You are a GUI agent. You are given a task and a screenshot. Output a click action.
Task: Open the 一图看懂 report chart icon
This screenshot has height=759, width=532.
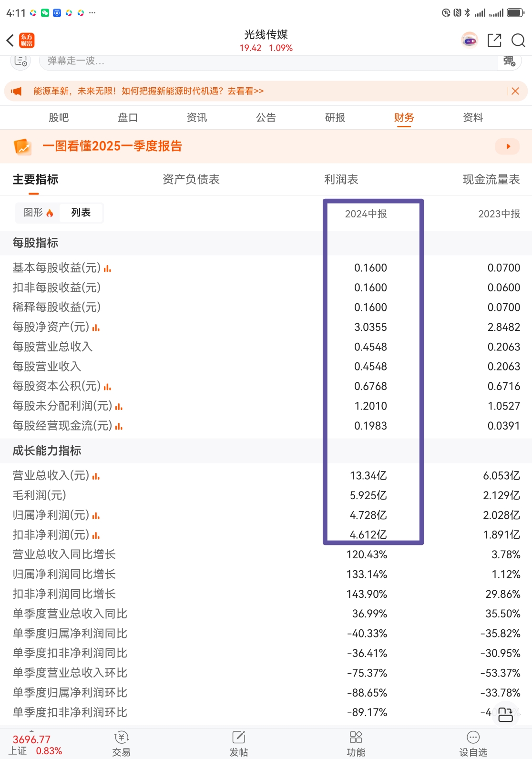tap(22, 146)
